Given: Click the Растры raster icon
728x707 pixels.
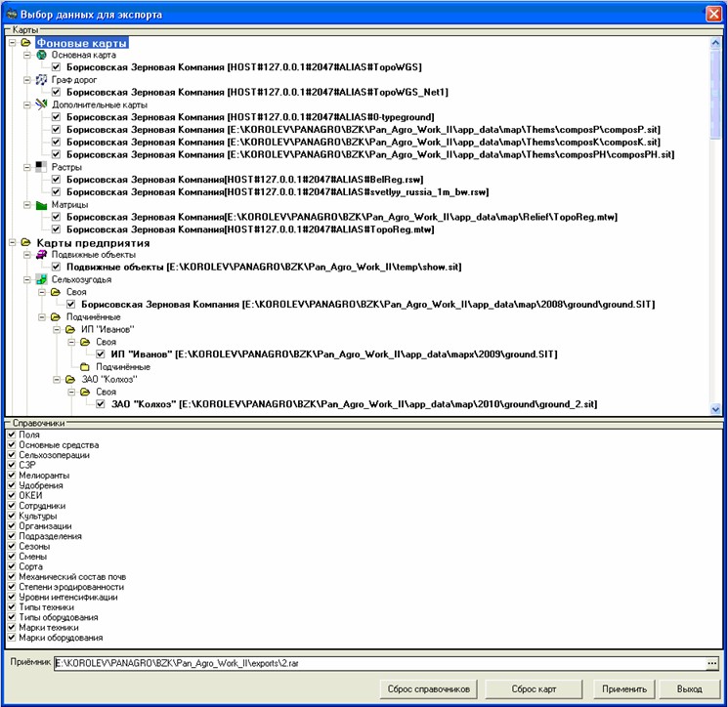Looking at the screenshot, I should [x=41, y=167].
